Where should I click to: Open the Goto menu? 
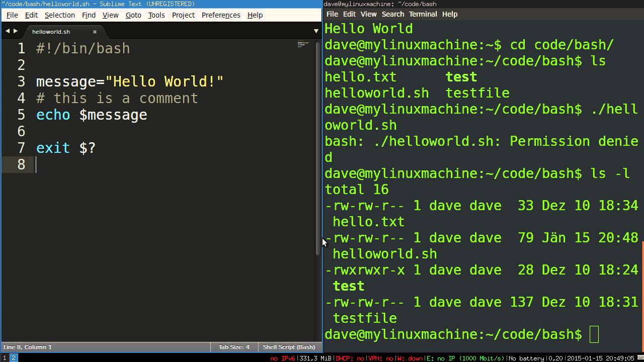tap(133, 15)
